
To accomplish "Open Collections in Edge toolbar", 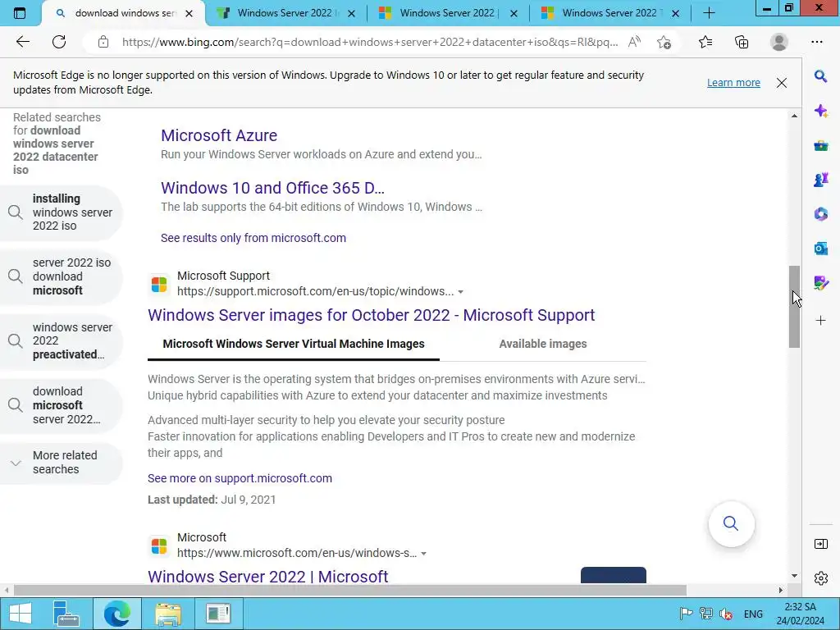I will (742, 42).
